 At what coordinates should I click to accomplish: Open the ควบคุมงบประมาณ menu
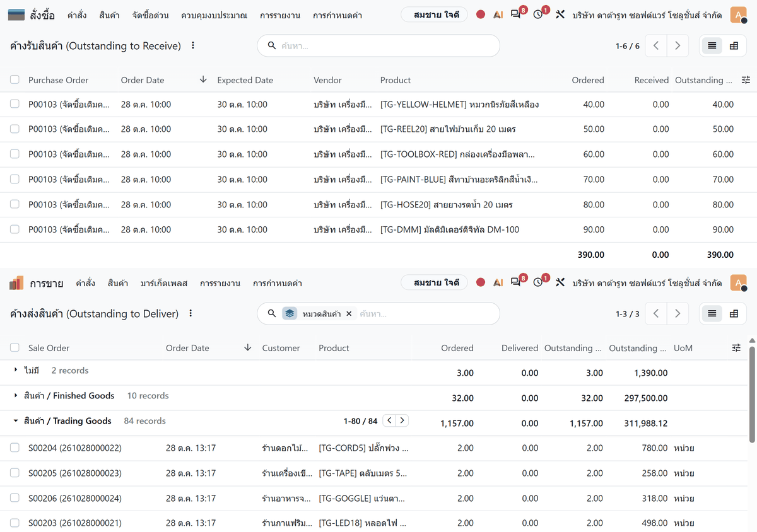pyautogui.click(x=214, y=14)
